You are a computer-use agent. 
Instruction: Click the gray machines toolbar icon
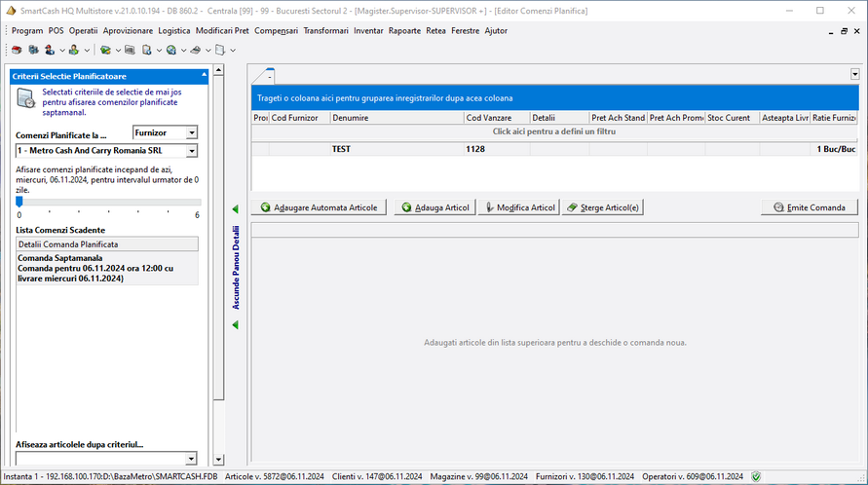(34, 50)
